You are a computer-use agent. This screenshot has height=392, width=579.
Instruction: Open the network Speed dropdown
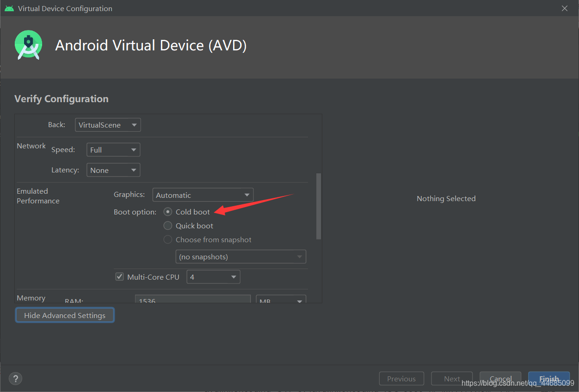click(x=113, y=150)
